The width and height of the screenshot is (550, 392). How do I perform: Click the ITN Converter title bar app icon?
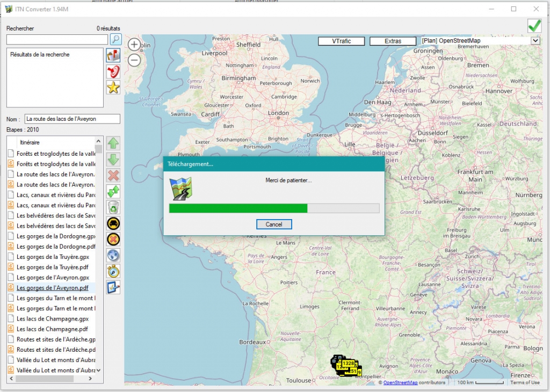coord(9,9)
